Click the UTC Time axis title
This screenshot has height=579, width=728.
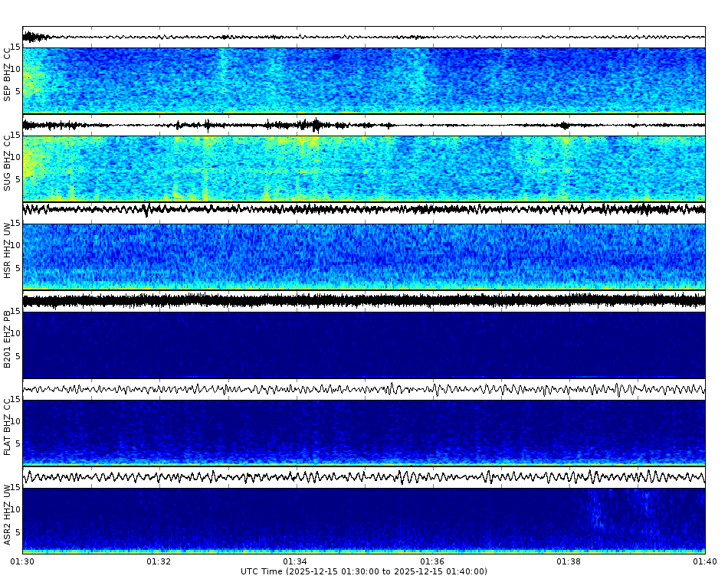point(364,571)
